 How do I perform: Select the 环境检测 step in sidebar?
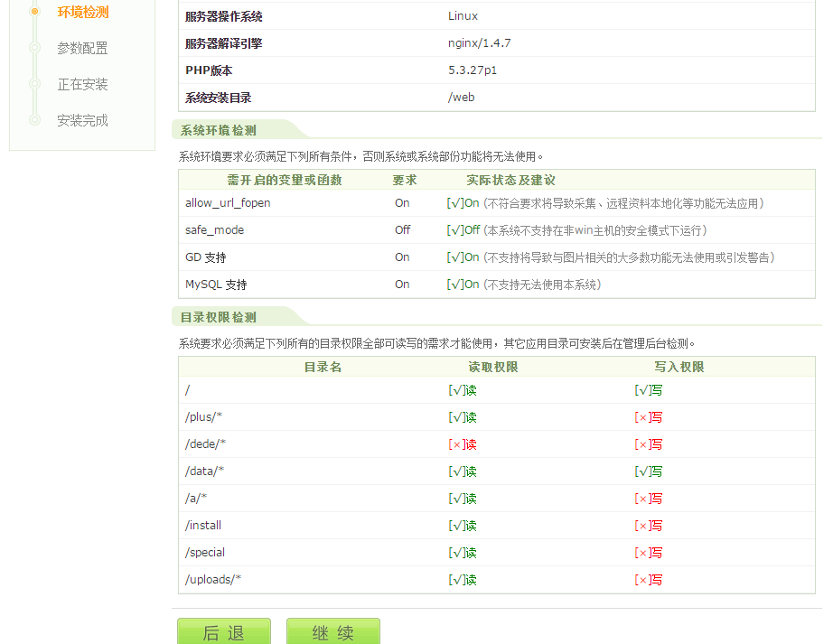click(82, 12)
